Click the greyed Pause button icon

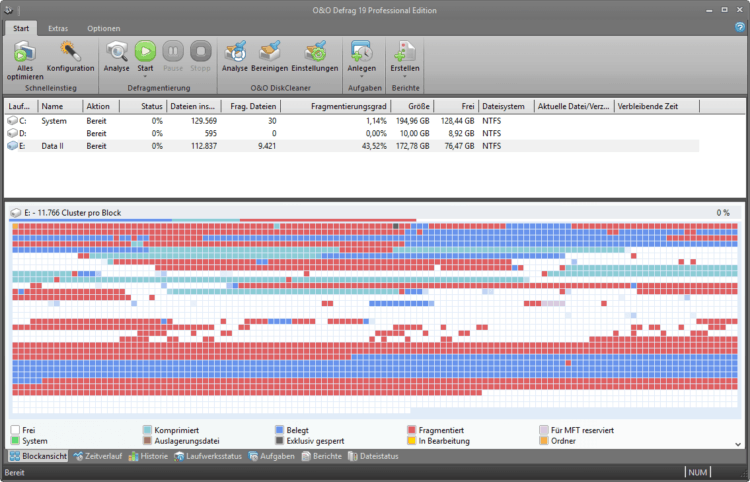point(173,52)
